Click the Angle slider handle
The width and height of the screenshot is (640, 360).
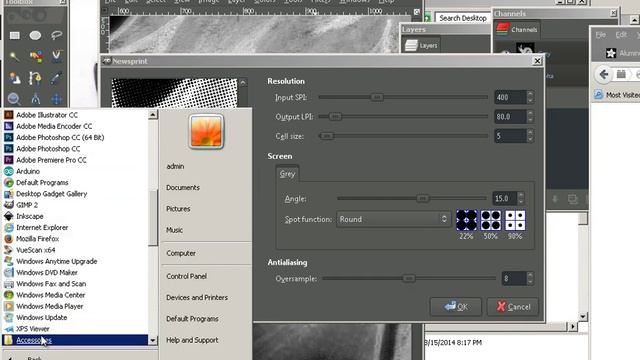click(x=423, y=198)
